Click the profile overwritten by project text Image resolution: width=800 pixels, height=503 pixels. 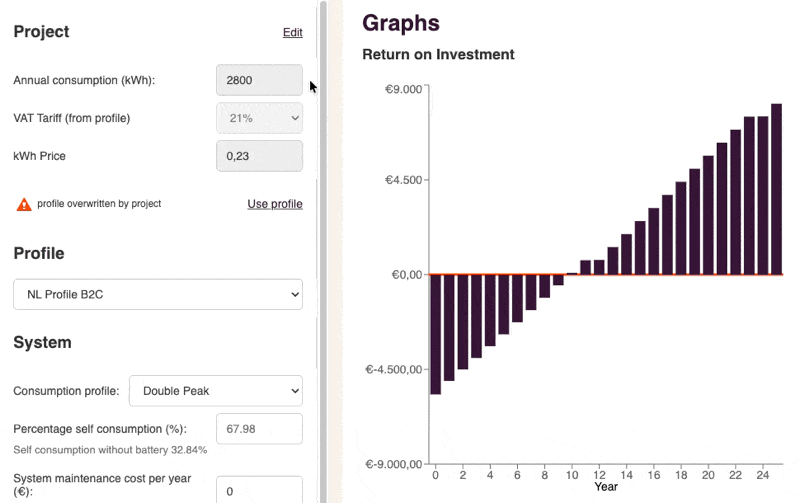point(99,204)
